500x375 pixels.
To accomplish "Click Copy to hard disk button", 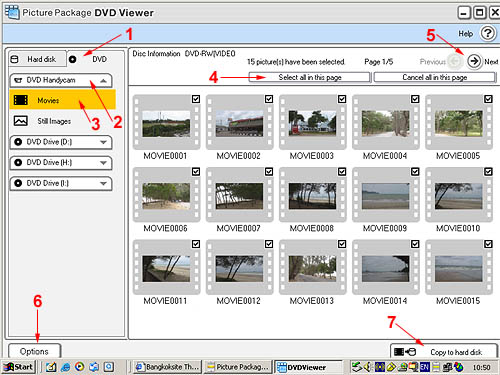I will (444, 351).
